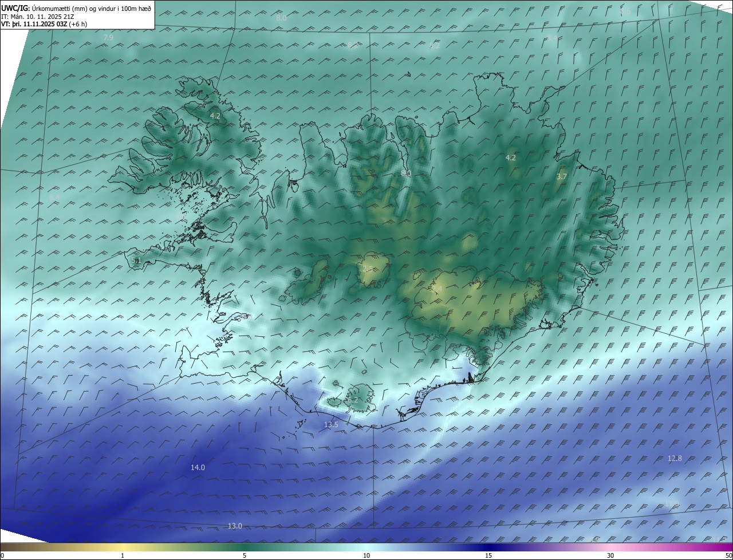Viewport: 733px width, 560px height.
Task: Click the 8.0 label in north-central Iceland
Action: pos(406,173)
